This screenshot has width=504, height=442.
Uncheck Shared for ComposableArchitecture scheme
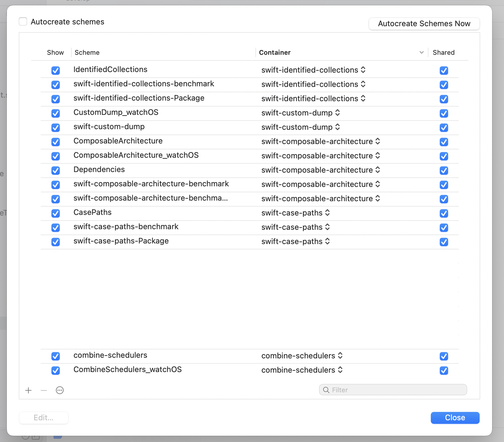(444, 142)
